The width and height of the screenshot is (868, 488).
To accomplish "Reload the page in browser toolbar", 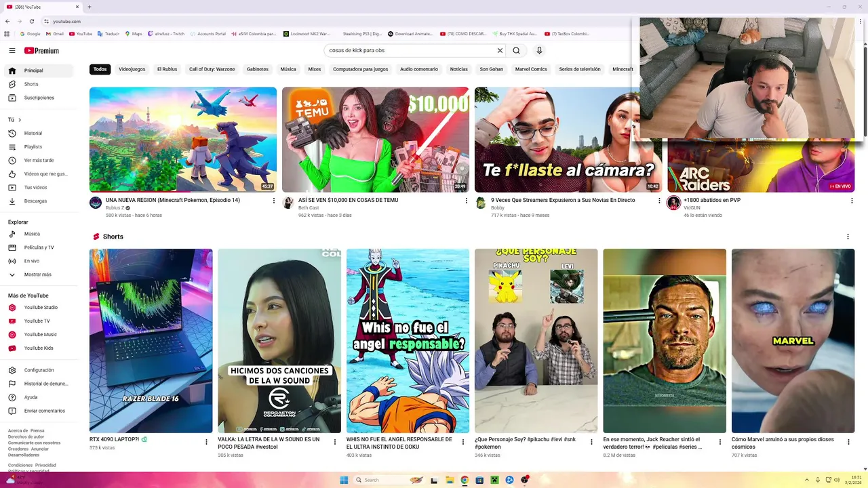I will click(x=32, y=22).
